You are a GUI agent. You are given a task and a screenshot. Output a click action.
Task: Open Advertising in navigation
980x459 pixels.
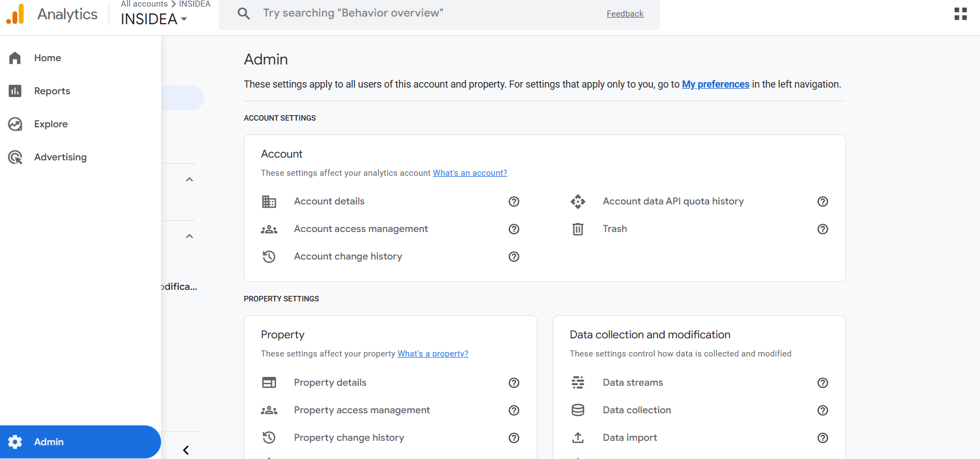[x=81, y=157]
